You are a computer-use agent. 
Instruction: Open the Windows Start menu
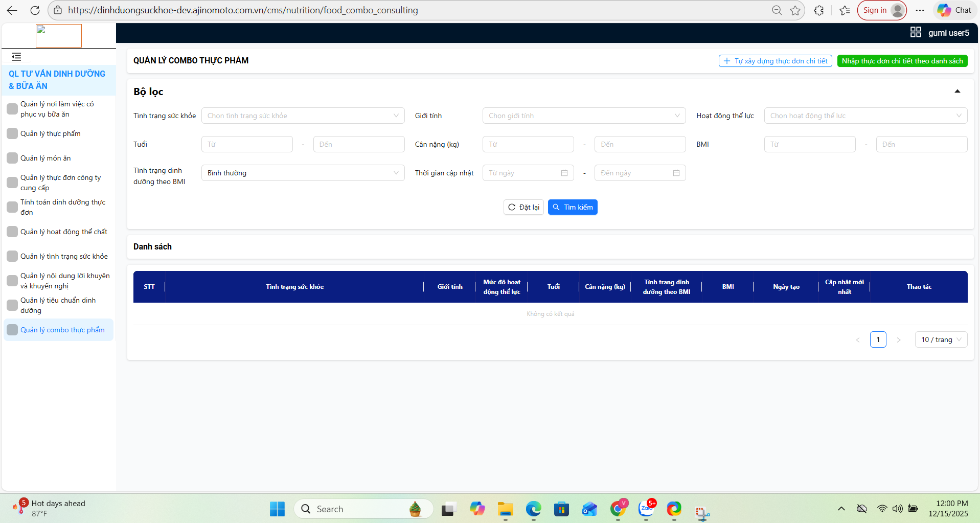277,509
